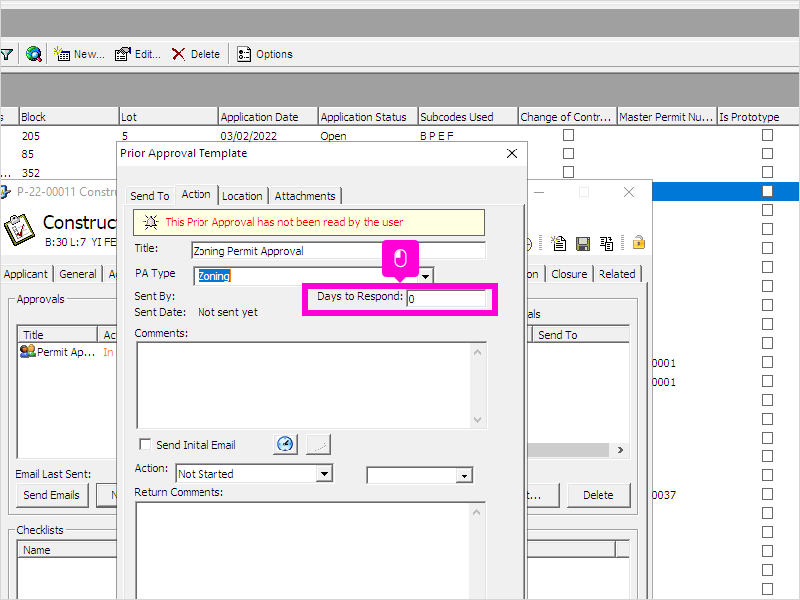Click the ellipsis button next to clock icon

pos(318,444)
